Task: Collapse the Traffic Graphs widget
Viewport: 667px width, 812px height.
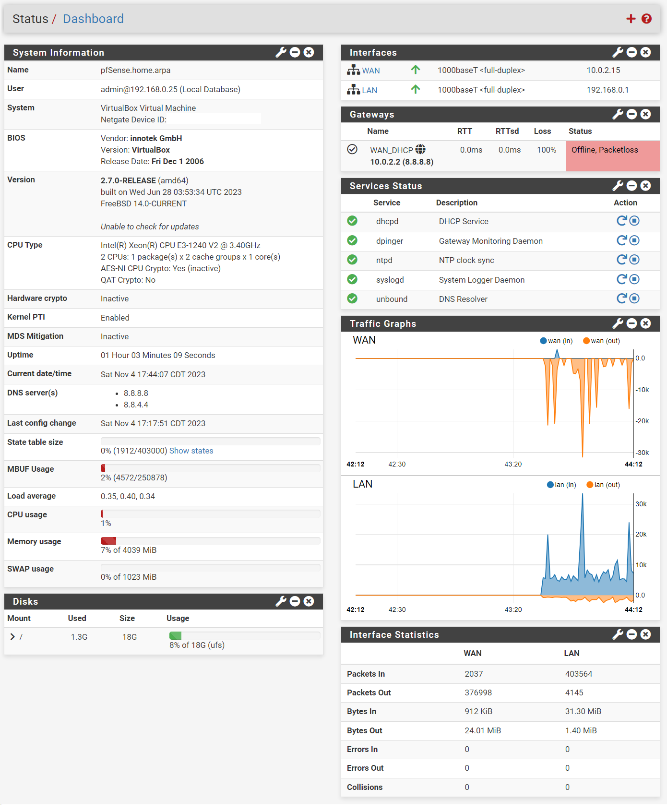Action: pos(632,323)
